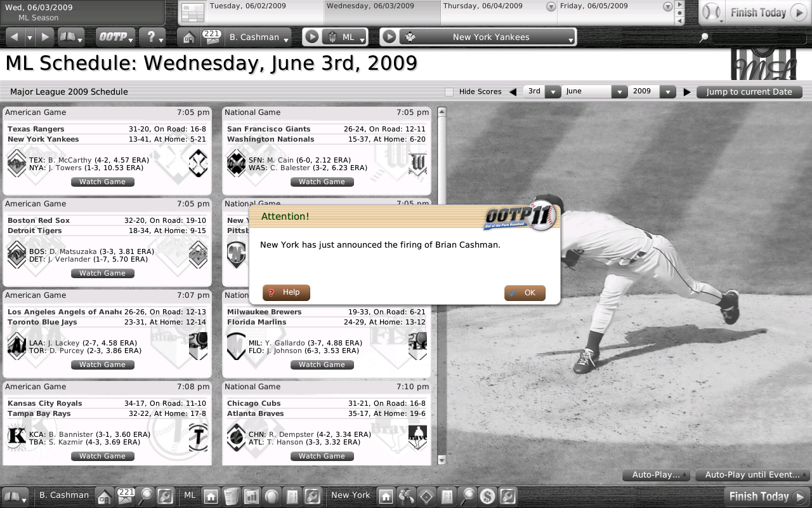Expand the B. Cashman manager dropdown

click(x=258, y=37)
